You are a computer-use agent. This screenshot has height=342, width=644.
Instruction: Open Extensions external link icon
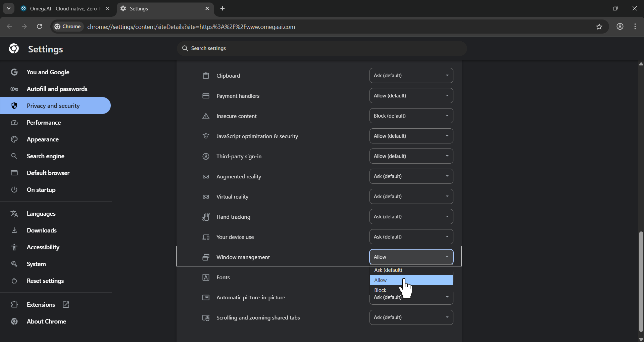point(66,304)
